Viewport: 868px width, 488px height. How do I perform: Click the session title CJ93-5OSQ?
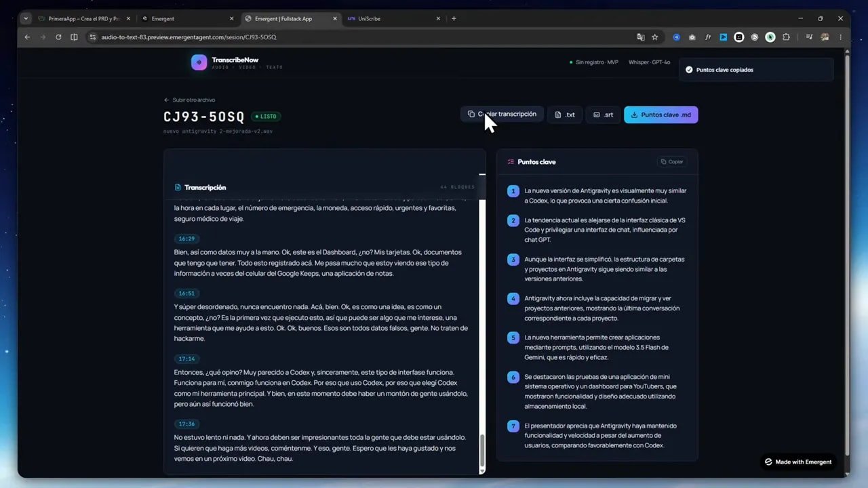(x=204, y=117)
